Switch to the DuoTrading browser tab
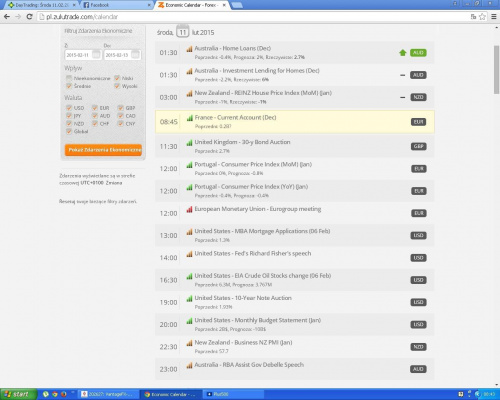The image size is (500, 400). click(x=41, y=5)
